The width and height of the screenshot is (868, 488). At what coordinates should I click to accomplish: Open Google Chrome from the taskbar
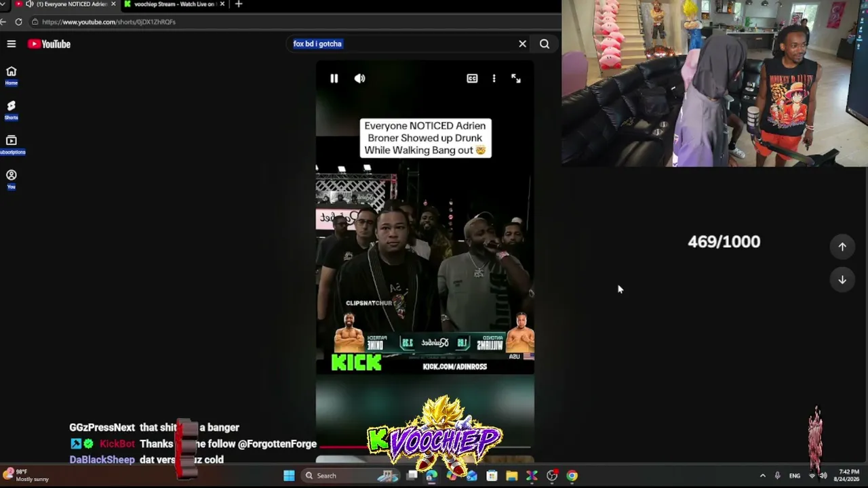(572, 476)
